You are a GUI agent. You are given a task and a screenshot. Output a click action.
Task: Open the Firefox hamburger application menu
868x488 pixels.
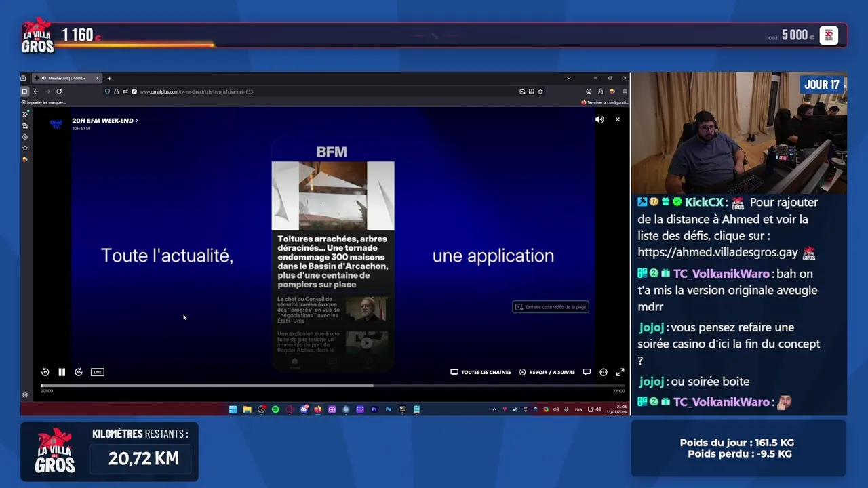click(625, 91)
